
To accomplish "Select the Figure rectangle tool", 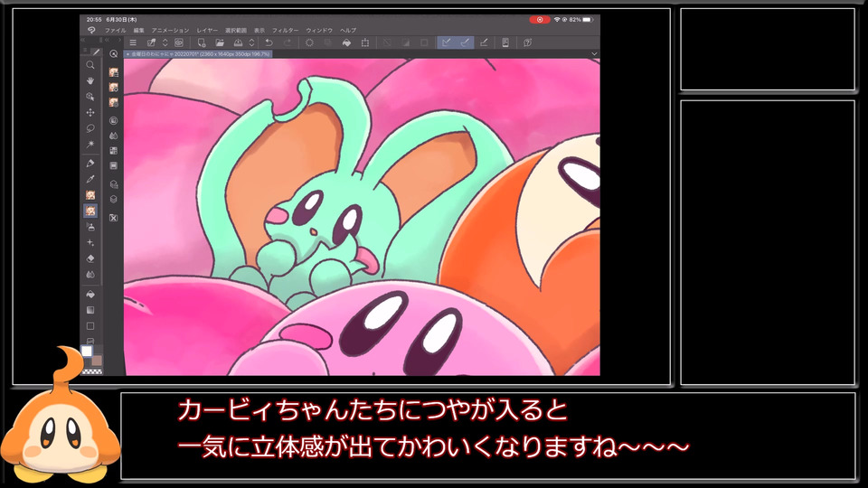I will [90, 326].
